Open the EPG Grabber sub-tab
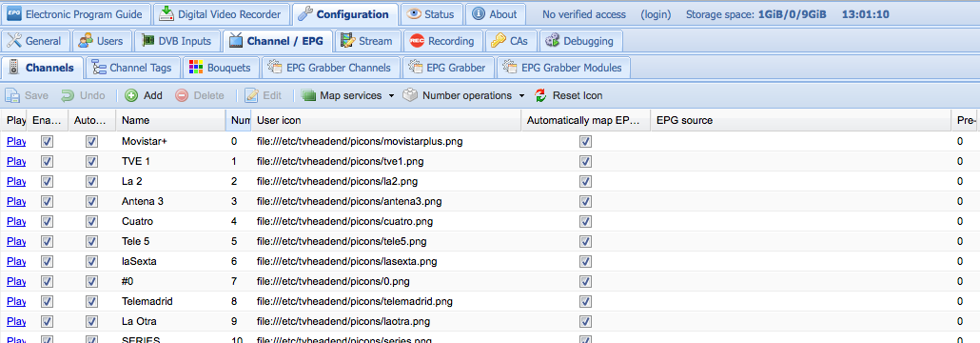 [x=449, y=68]
